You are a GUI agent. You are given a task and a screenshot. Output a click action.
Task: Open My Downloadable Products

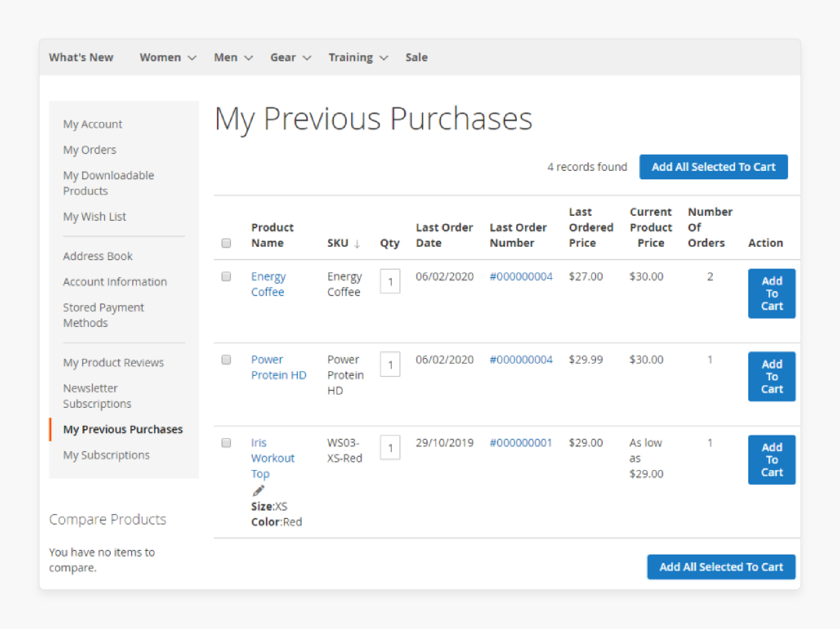coord(109,183)
